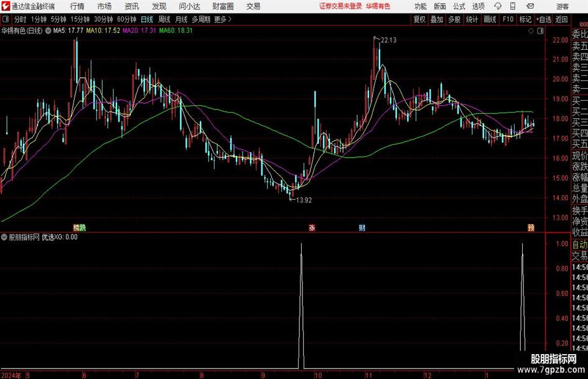588x379 pixels.
Task: Toggle the left panel layout icon
Action: pyautogui.click(x=6, y=19)
